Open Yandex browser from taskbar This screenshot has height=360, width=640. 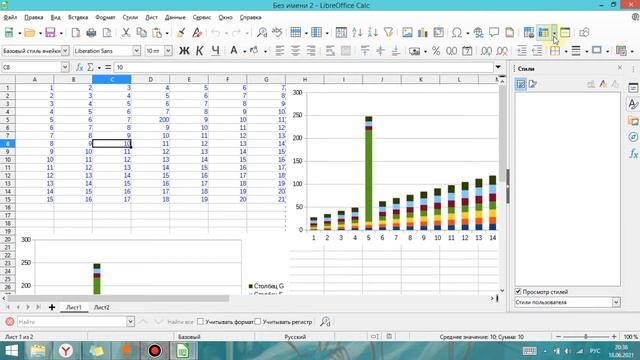pyautogui.click(x=65, y=351)
